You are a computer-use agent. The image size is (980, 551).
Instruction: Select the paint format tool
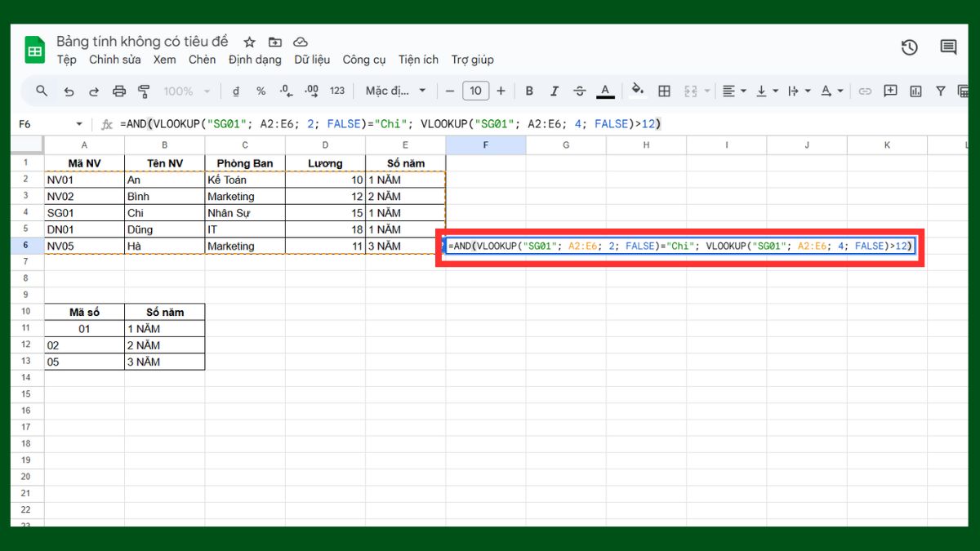pos(145,91)
